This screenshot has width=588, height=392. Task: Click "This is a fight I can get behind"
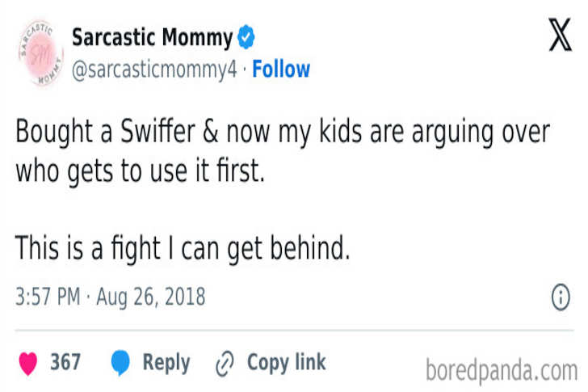click(x=183, y=248)
